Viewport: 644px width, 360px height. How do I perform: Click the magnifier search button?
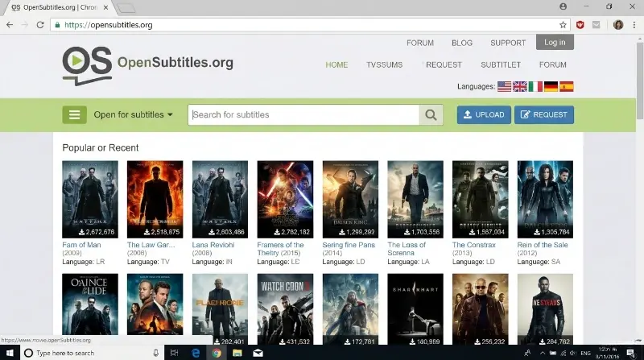[x=431, y=114]
